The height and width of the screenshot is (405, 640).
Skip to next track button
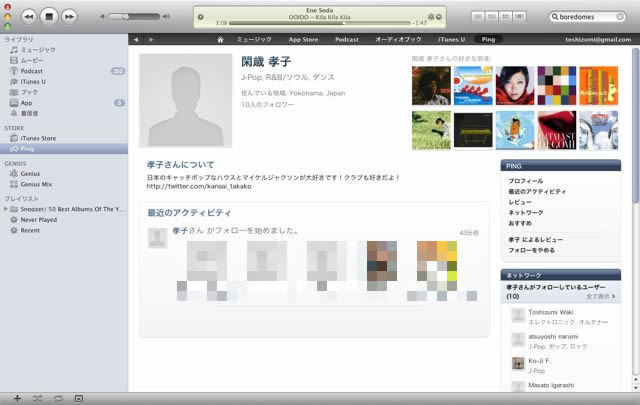pos(69,17)
